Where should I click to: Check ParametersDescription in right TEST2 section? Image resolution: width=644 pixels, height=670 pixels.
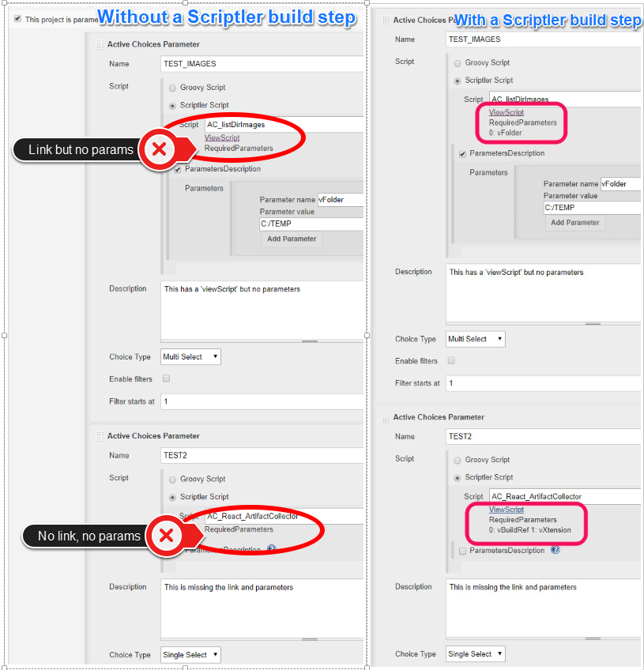[x=463, y=551]
